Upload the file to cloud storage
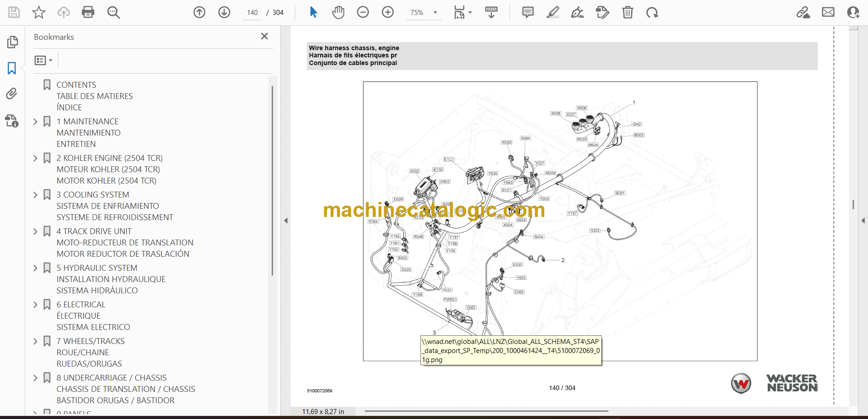Viewport: 868px width, 419px height. pos(64,12)
